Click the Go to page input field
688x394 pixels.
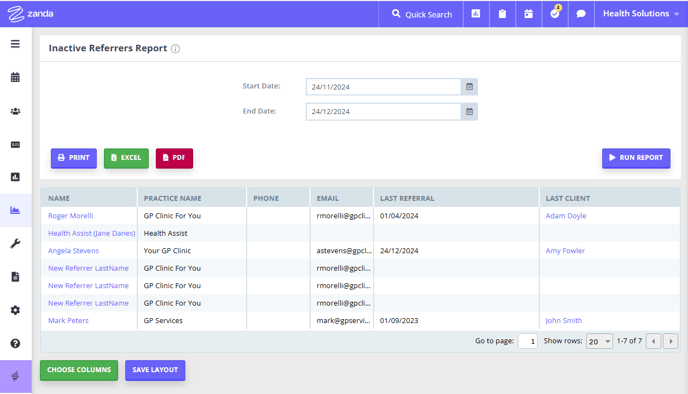tap(528, 341)
